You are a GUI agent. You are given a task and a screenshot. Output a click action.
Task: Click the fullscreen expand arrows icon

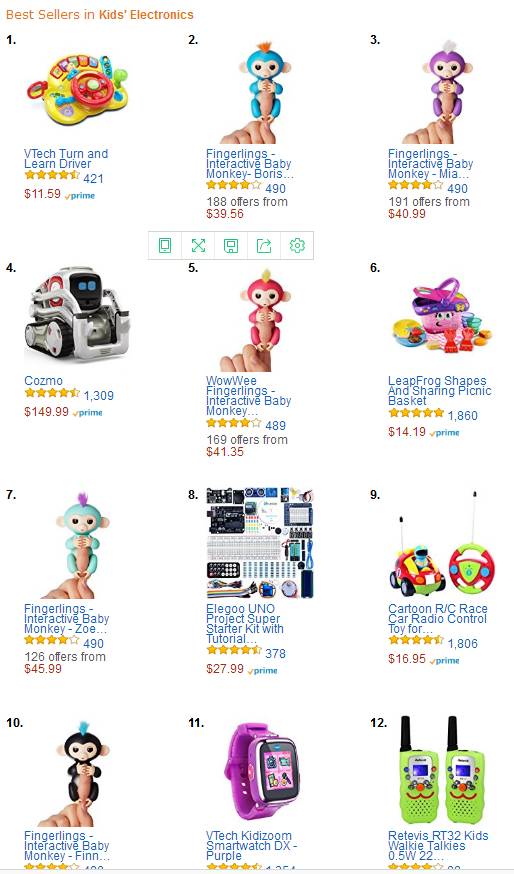click(198, 245)
